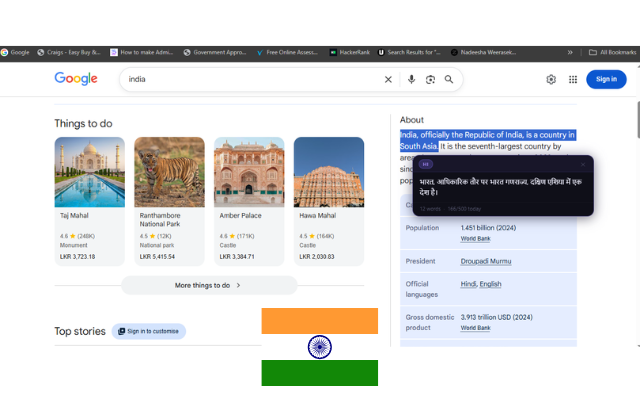Click the Indian flag image
640x400 pixels.
320,347
